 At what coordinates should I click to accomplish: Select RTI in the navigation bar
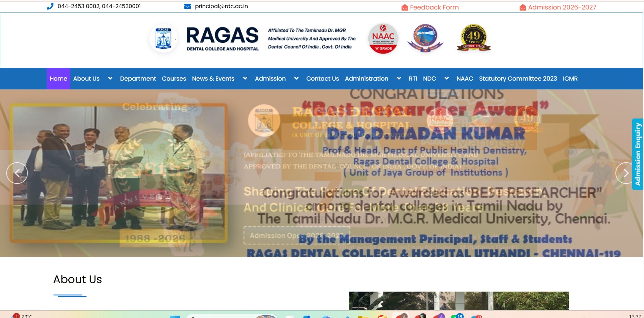tap(413, 79)
